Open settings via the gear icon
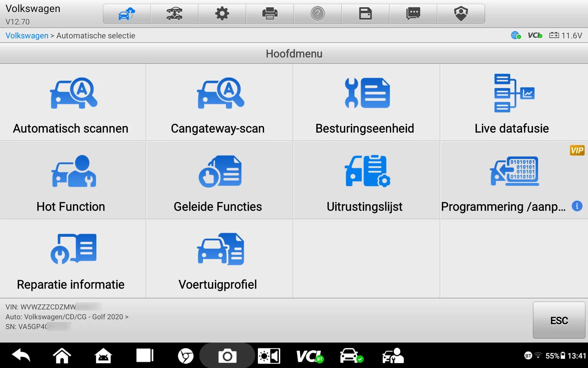The width and height of the screenshot is (588, 368). [222, 14]
